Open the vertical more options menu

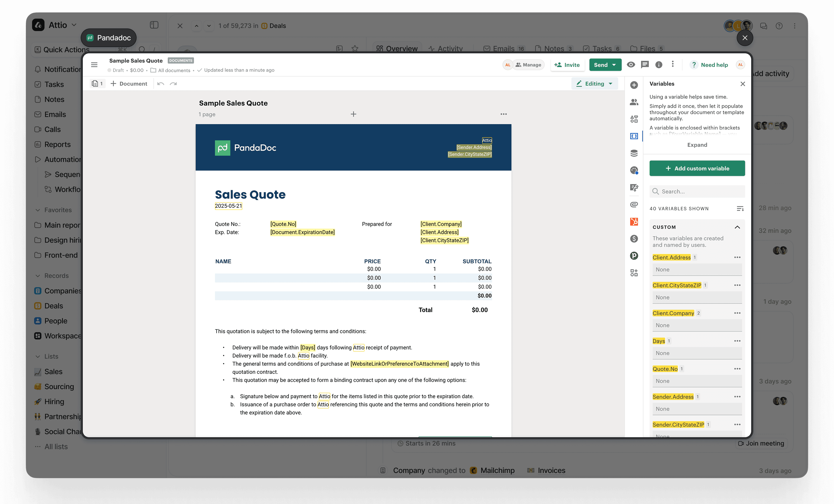tap(673, 64)
